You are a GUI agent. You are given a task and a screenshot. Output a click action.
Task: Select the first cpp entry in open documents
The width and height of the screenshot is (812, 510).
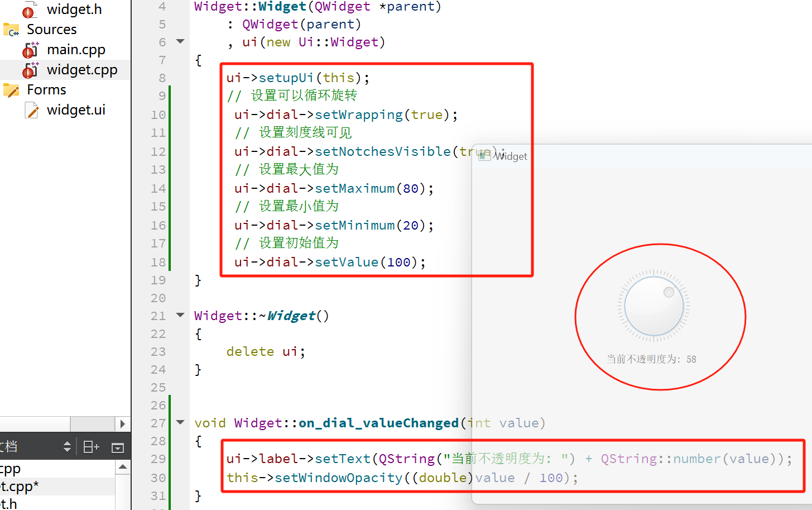tap(10, 469)
